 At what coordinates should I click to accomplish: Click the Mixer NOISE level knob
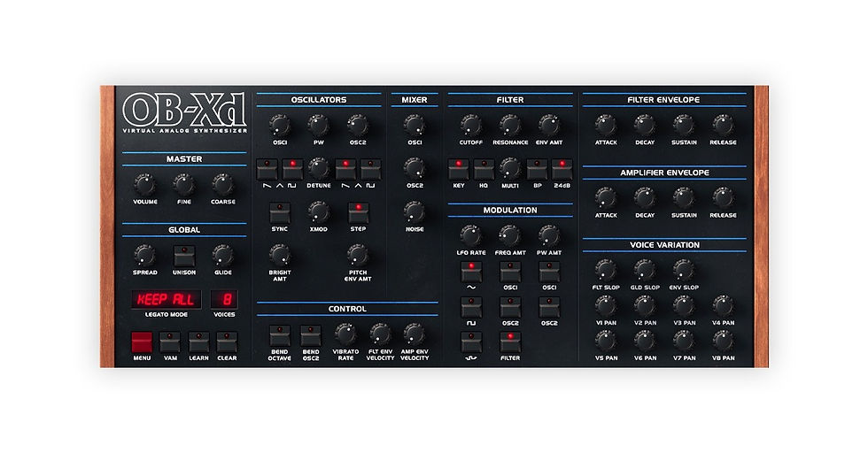415,212
